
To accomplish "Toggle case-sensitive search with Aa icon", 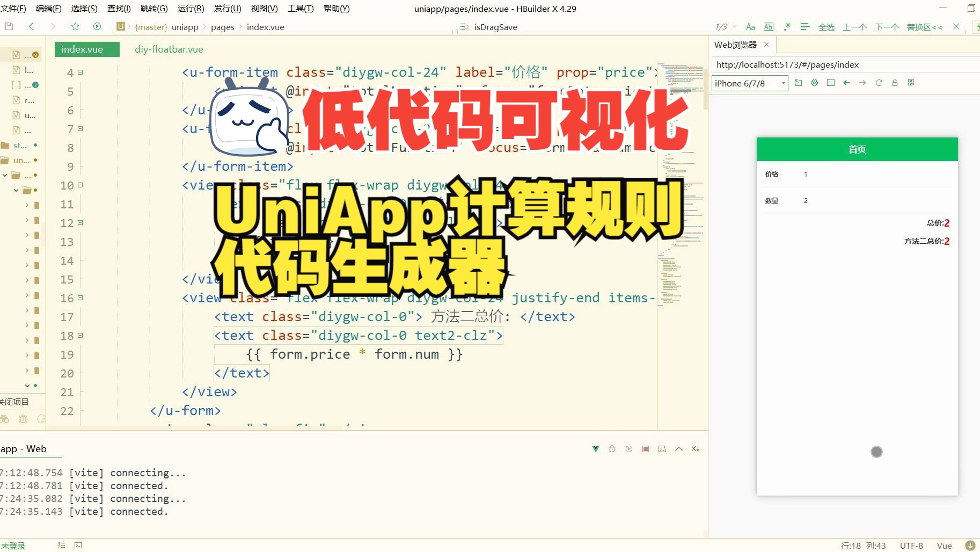I will (751, 26).
